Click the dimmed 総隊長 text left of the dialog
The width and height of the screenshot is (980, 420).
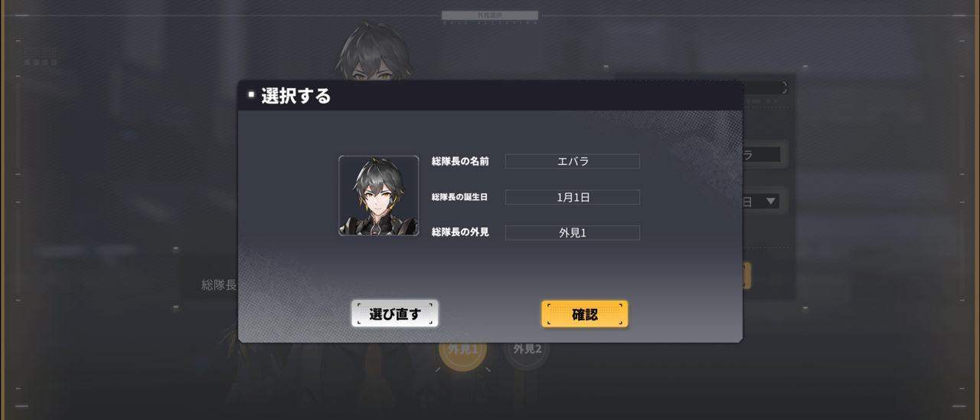pos(219,285)
